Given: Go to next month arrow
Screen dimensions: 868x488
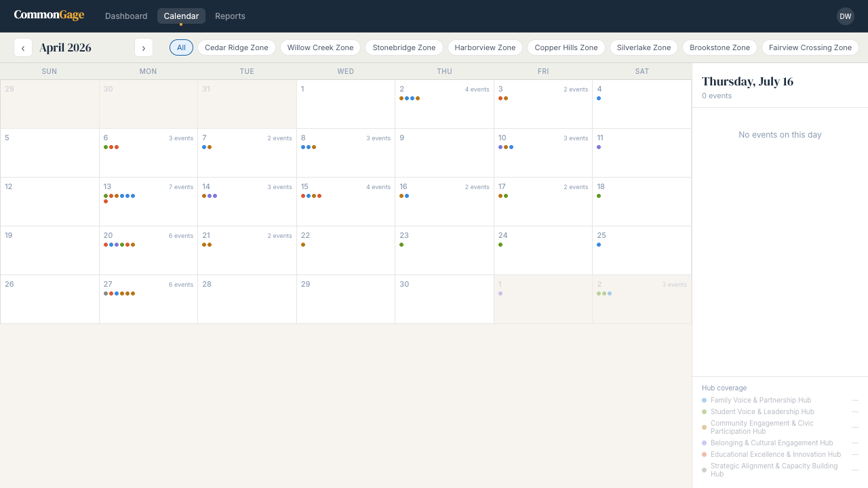Looking at the screenshot, I should point(144,47).
